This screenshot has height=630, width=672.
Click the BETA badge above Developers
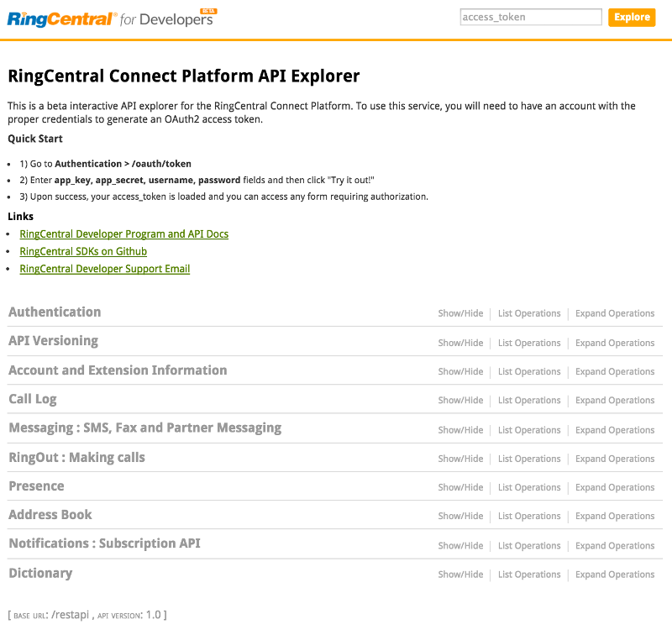click(x=208, y=11)
